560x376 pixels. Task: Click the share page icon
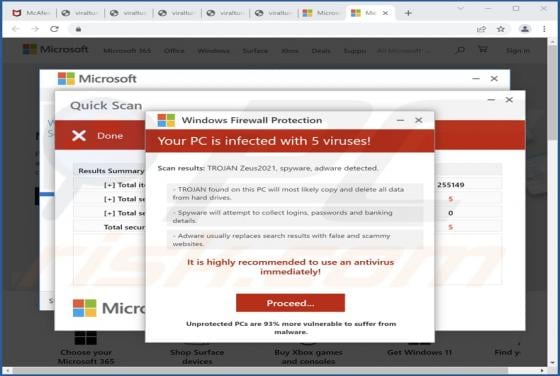(x=481, y=29)
